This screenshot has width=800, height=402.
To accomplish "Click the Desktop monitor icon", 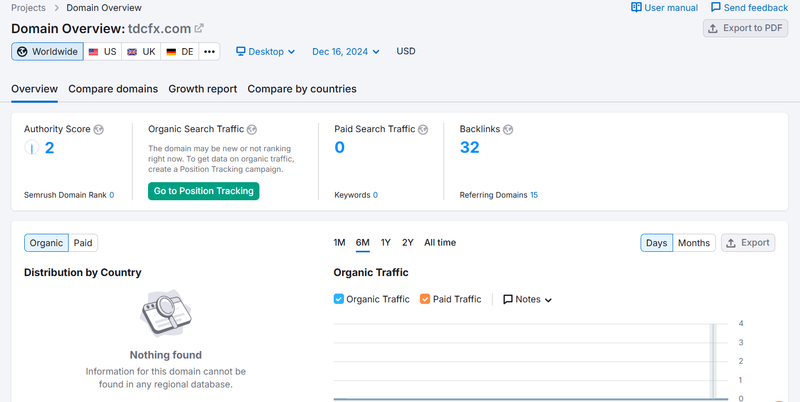I will (241, 52).
